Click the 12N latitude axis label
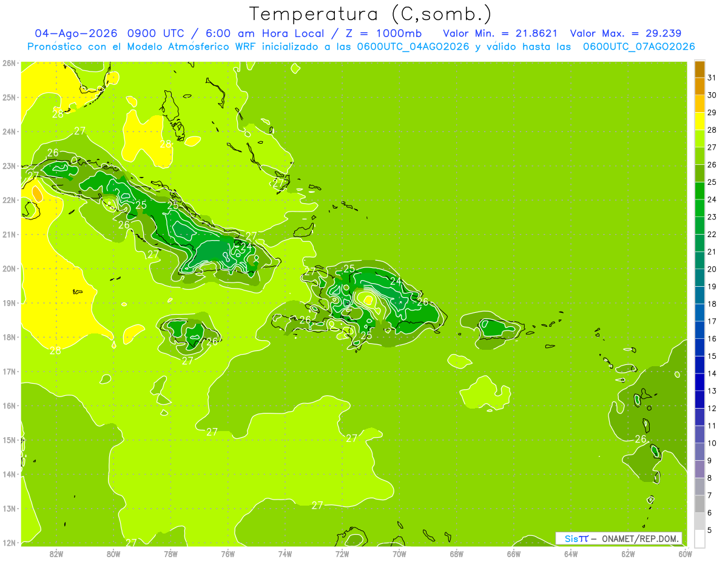 [9, 543]
